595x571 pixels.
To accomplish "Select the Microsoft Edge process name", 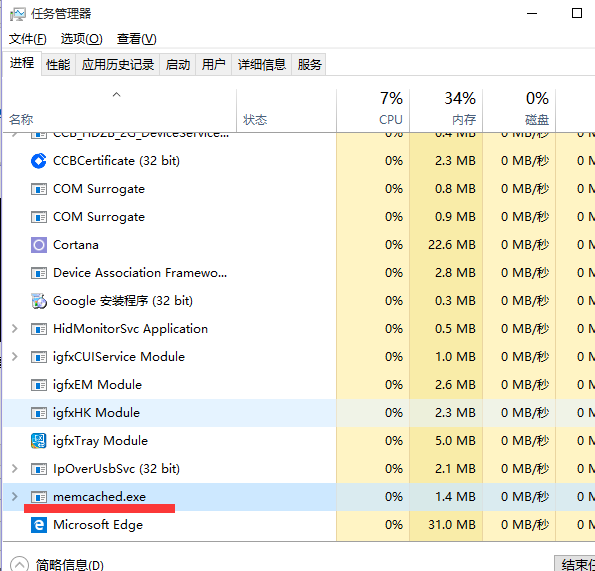I will point(98,525).
